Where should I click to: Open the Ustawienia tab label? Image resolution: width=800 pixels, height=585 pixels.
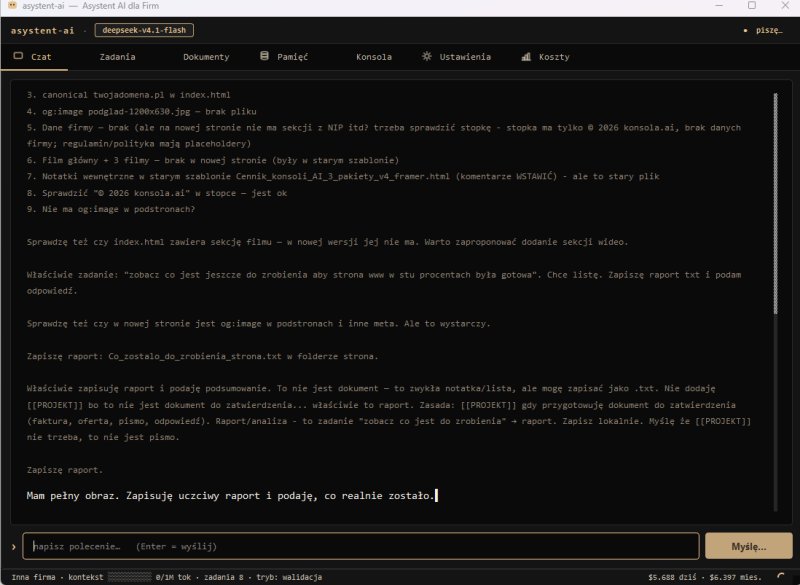[x=465, y=57]
